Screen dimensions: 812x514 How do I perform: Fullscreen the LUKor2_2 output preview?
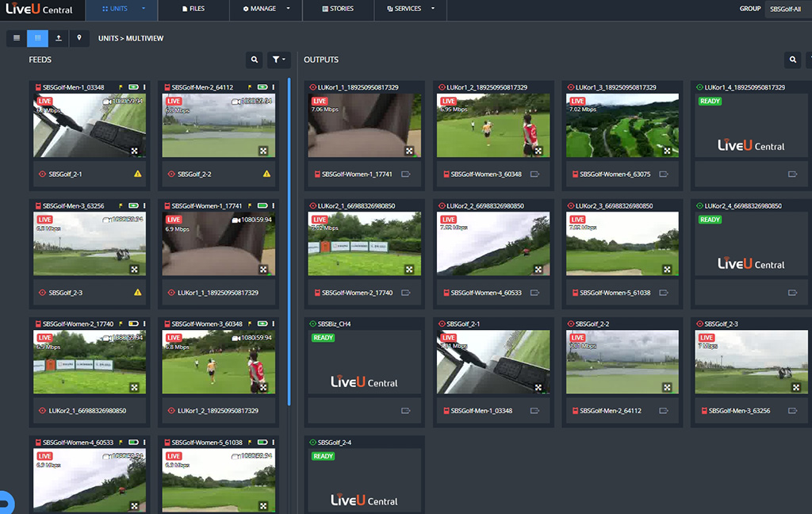[x=538, y=270]
